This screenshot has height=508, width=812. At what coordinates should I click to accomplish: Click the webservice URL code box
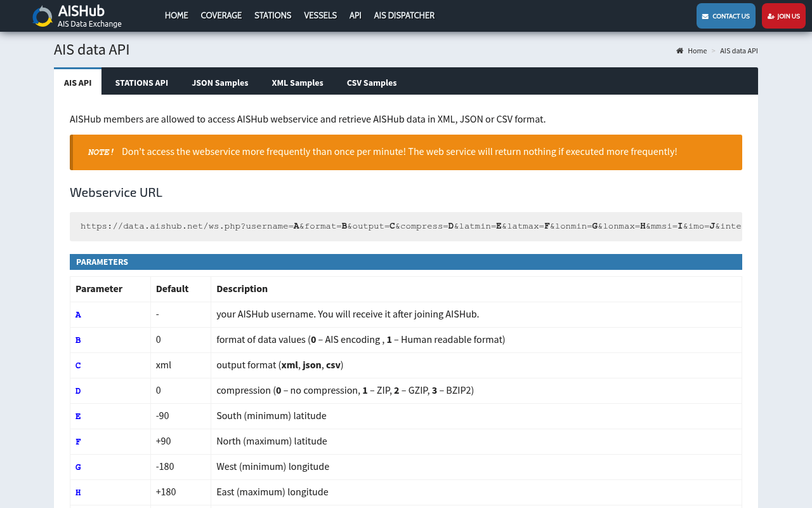pos(406,227)
